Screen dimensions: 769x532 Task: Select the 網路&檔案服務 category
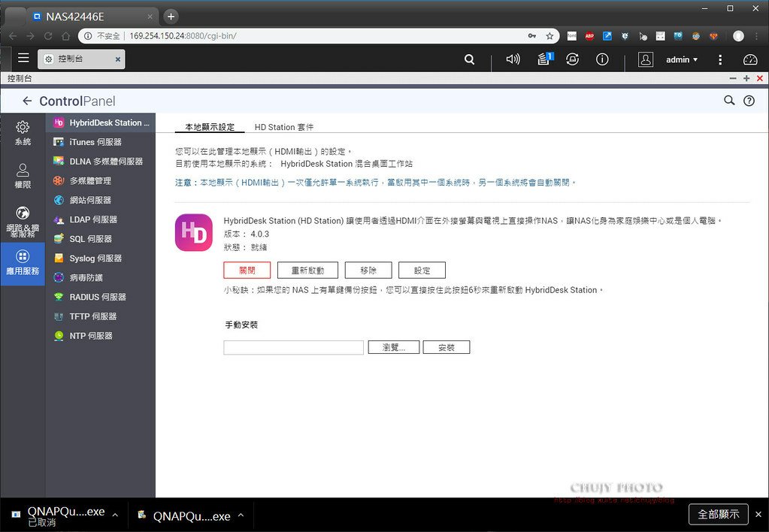click(23, 222)
